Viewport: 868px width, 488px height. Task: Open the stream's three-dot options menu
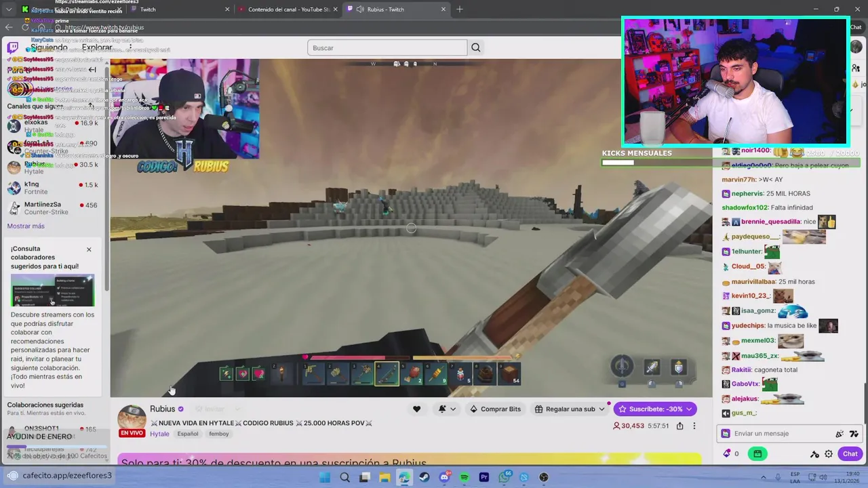tap(694, 426)
